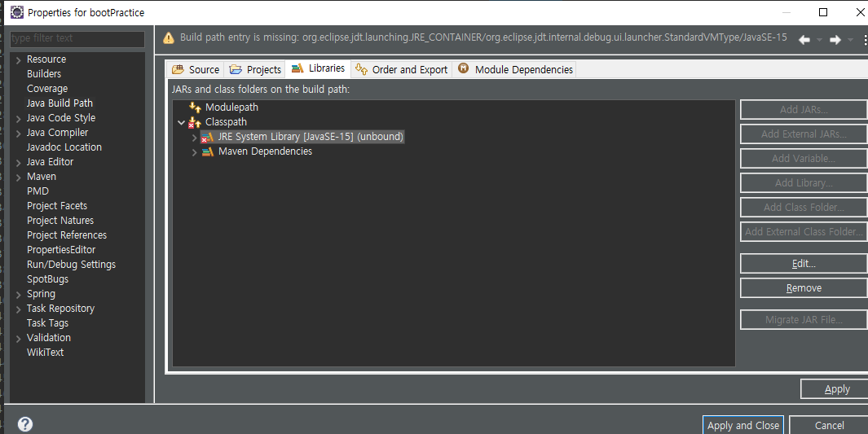868x434 pixels.
Task: Open the Project References page
Action: (67, 235)
